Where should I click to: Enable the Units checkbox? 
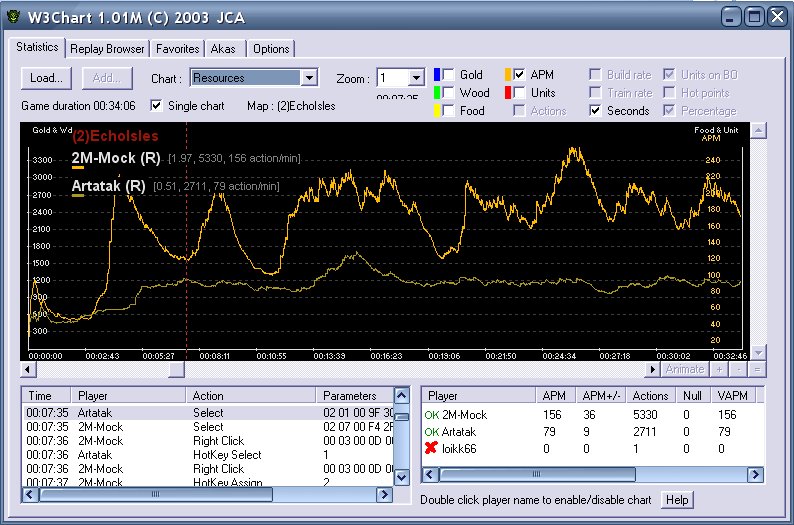pos(519,93)
